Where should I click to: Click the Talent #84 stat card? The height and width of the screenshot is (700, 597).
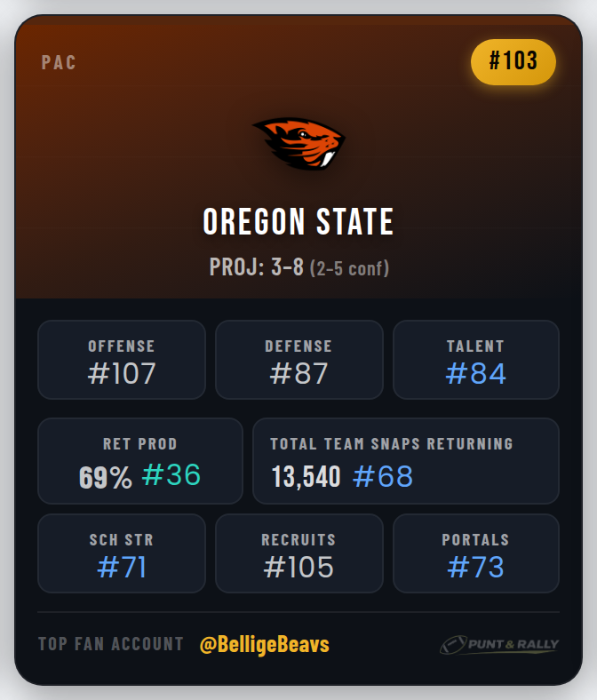pos(475,360)
